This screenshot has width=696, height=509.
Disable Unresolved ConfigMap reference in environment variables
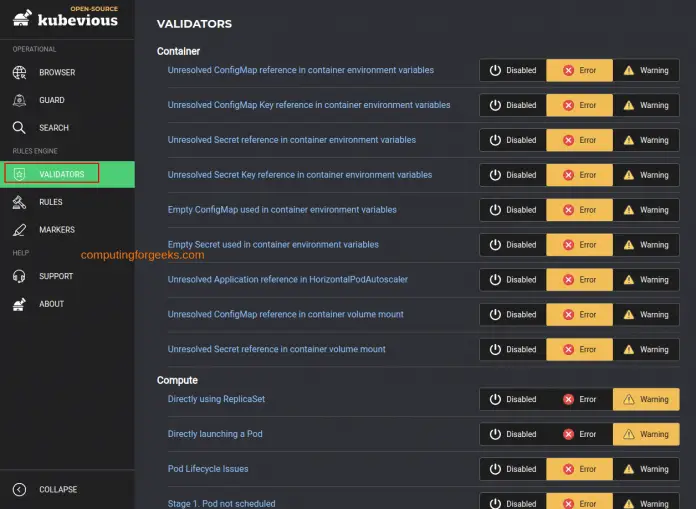tap(513, 71)
